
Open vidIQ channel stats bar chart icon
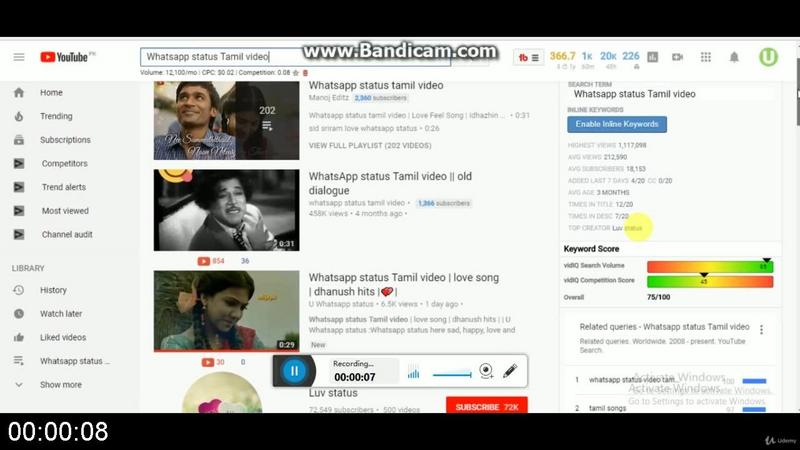(x=653, y=57)
